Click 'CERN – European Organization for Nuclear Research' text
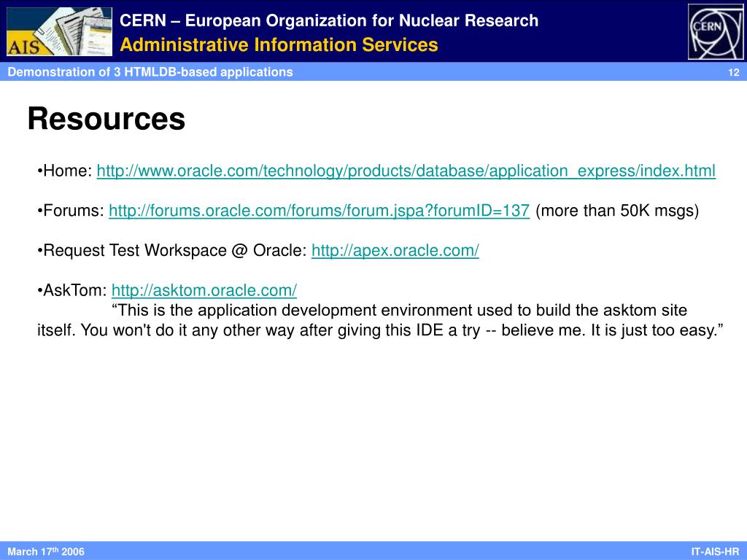This screenshot has width=747, height=560. pyautogui.click(x=329, y=20)
